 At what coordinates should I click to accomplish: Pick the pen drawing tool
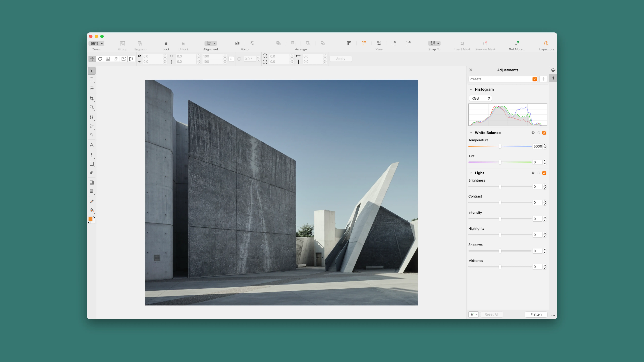[x=91, y=155]
